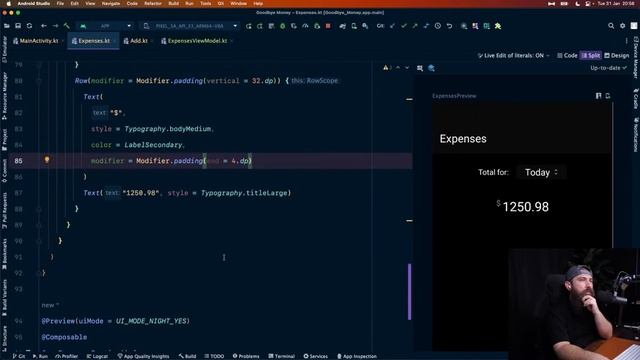Open the Pixel device selector dropdown
Screen dimensions: 640x360
[190, 26]
